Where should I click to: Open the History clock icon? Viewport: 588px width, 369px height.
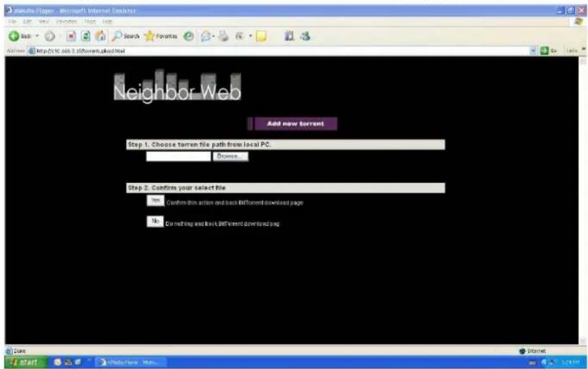click(189, 36)
